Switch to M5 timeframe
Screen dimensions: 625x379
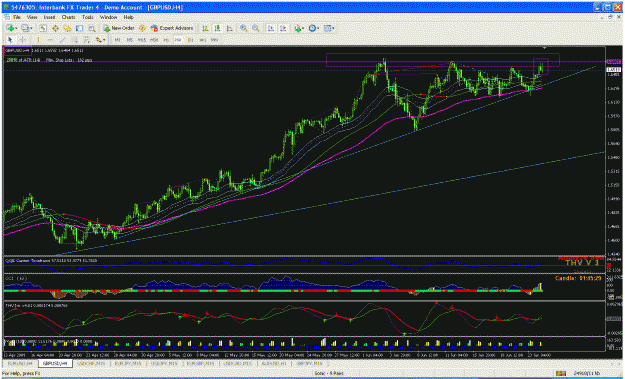(x=130, y=40)
